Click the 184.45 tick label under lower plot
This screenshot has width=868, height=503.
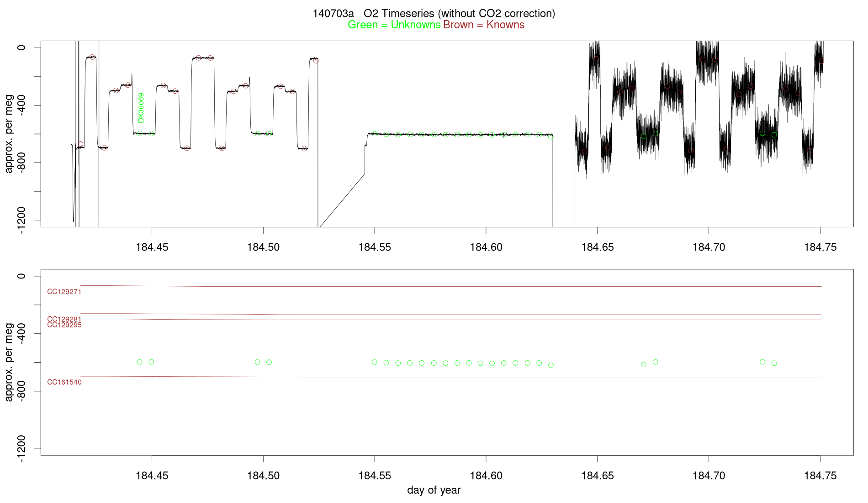pyautogui.click(x=152, y=476)
